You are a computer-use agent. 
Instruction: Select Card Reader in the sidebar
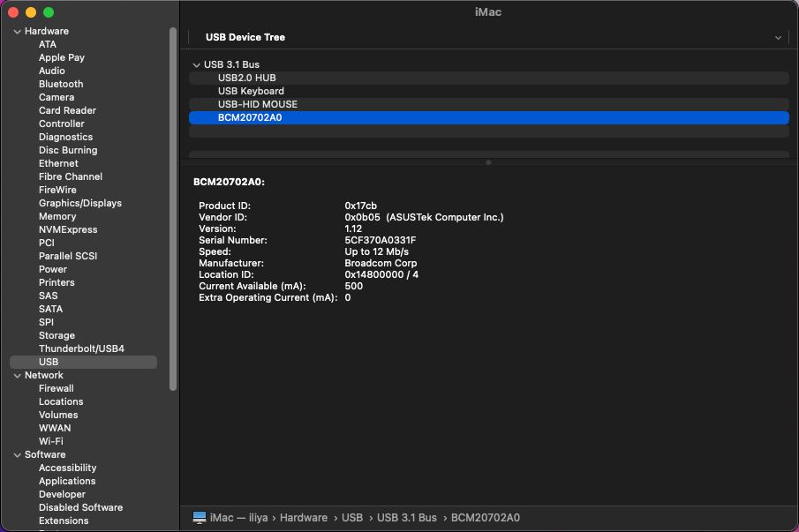pyautogui.click(x=67, y=110)
